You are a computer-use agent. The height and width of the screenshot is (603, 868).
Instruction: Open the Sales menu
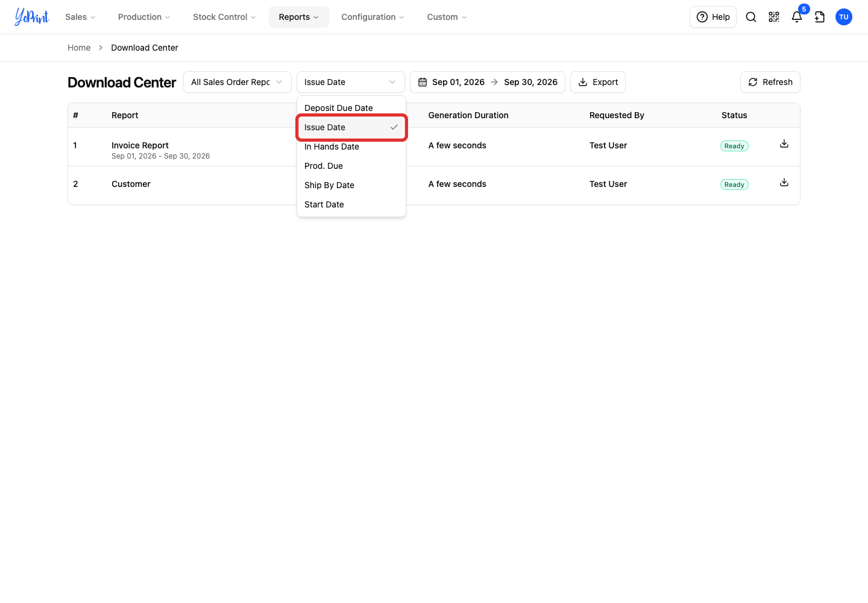(x=80, y=17)
